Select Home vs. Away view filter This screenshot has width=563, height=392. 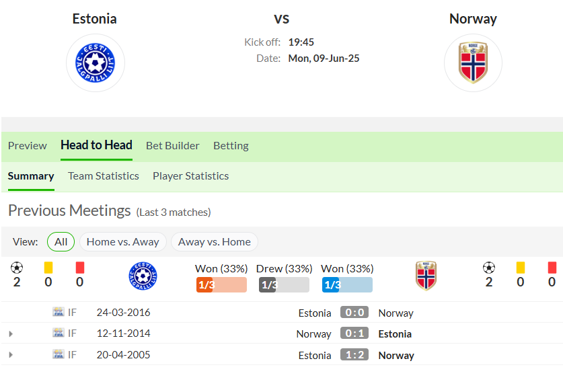[123, 241]
